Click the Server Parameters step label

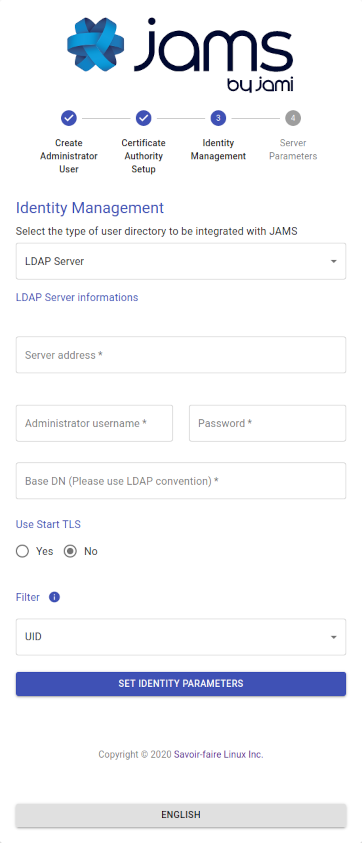click(293, 149)
